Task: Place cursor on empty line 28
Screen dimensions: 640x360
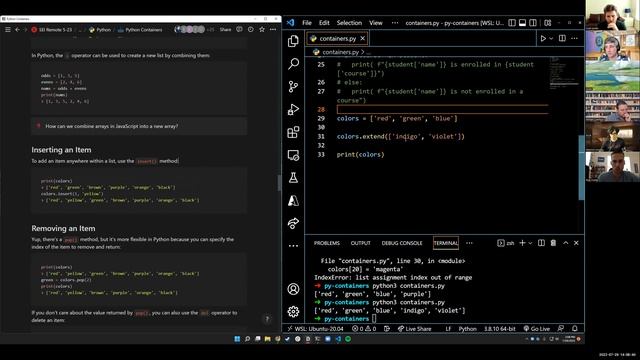Action: click(442, 109)
